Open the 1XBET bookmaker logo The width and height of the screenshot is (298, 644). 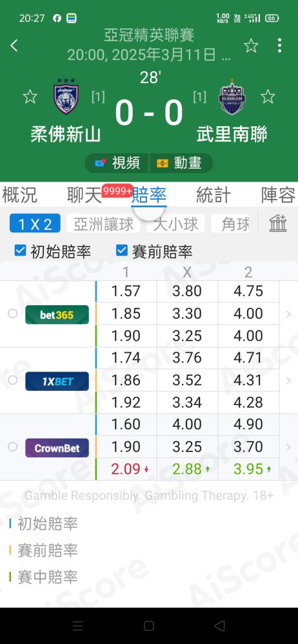pyautogui.click(x=57, y=381)
